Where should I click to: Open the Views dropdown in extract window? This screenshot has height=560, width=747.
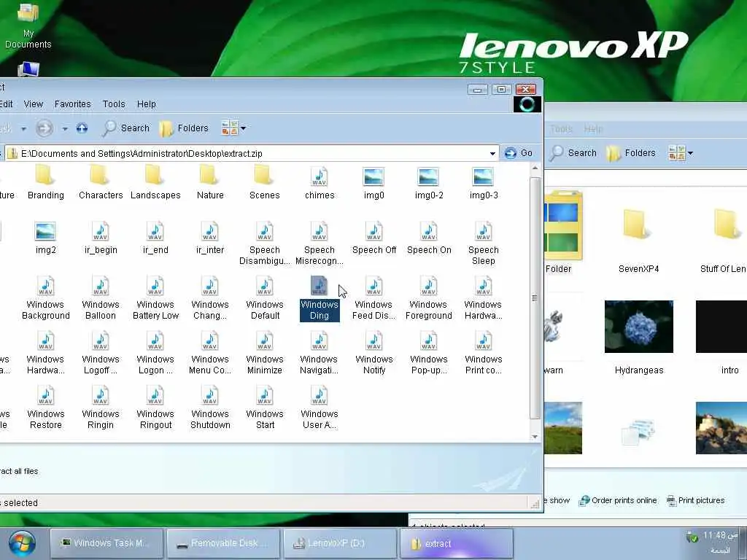tap(233, 128)
